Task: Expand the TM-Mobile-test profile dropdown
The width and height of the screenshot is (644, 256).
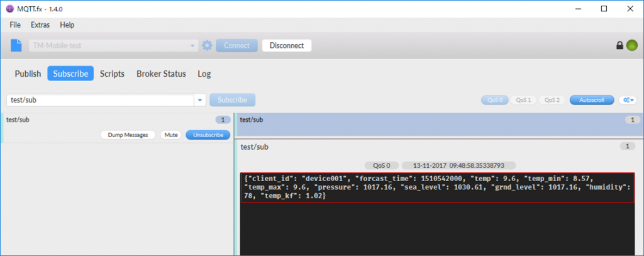Action: [192, 46]
